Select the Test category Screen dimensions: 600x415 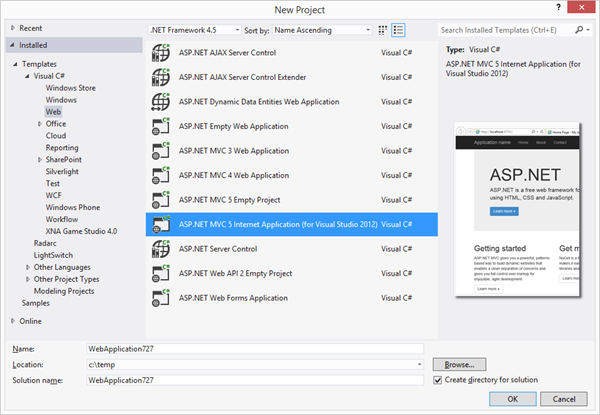[53, 184]
